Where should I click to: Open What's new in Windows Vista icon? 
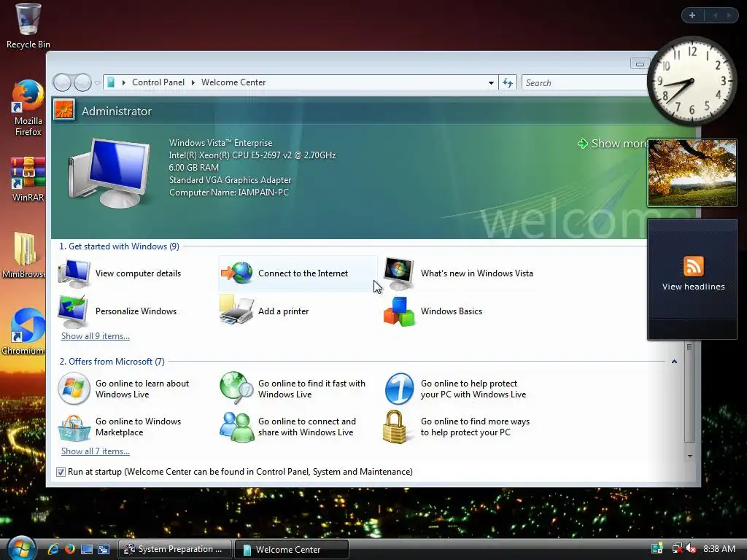tap(399, 273)
